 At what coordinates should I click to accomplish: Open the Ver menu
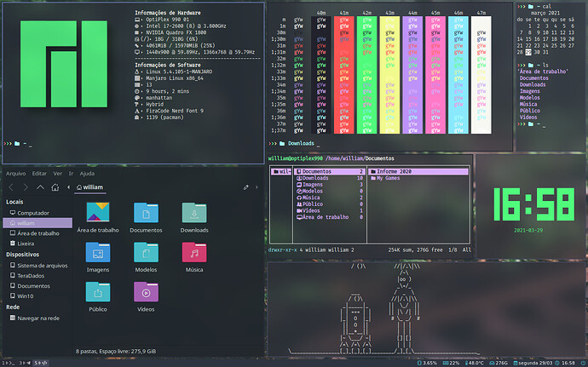[x=57, y=174]
